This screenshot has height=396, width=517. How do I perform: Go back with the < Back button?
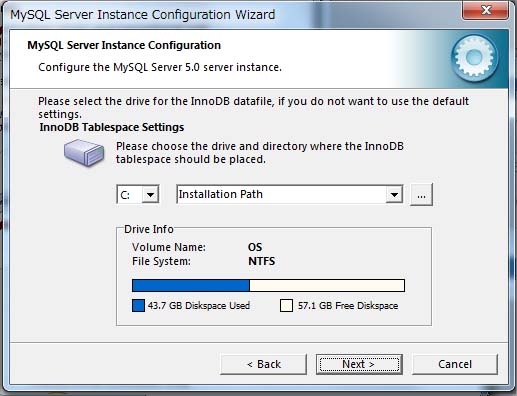click(x=263, y=364)
